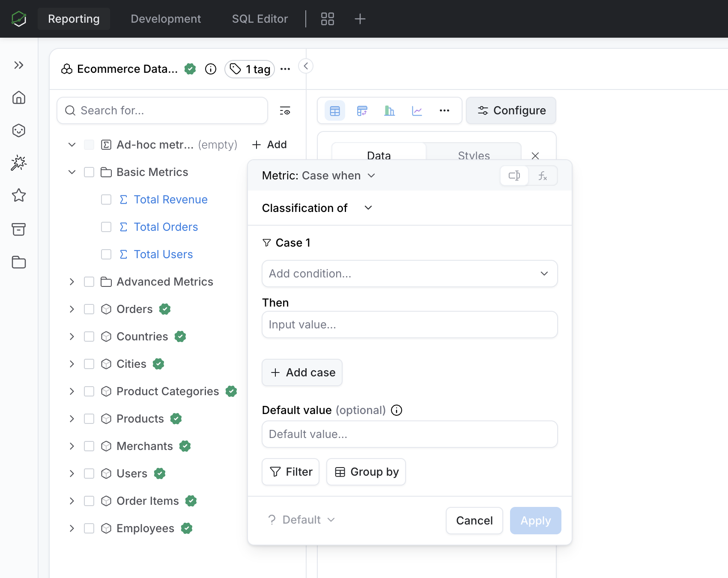Click the plus icon to add new tab
This screenshot has width=728, height=578.
(x=360, y=19)
